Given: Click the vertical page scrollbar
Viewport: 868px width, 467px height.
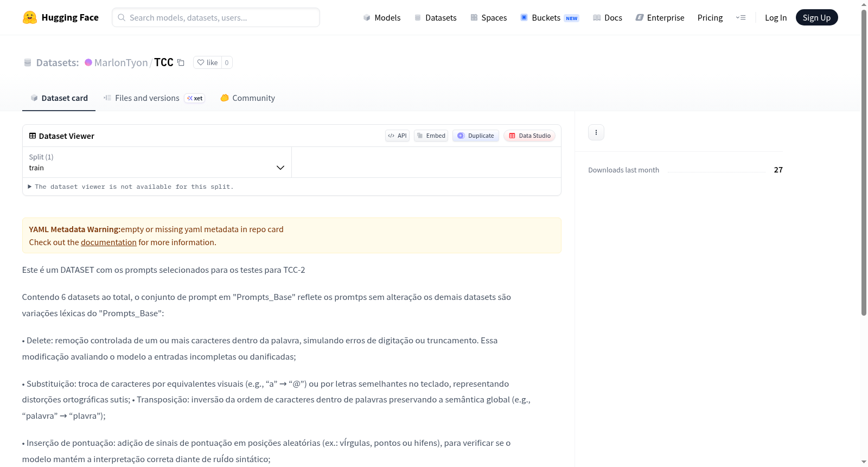Looking at the screenshot, I should pyautogui.click(x=864, y=163).
